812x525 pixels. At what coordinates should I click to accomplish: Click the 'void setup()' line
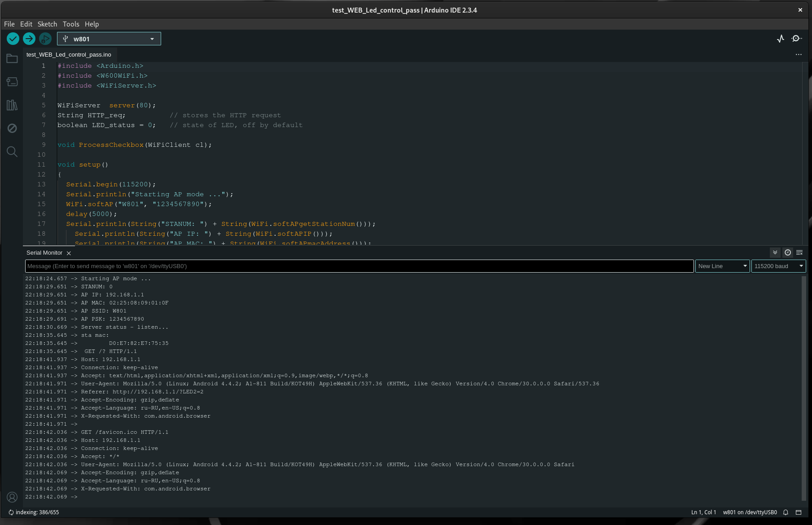point(83,165)
